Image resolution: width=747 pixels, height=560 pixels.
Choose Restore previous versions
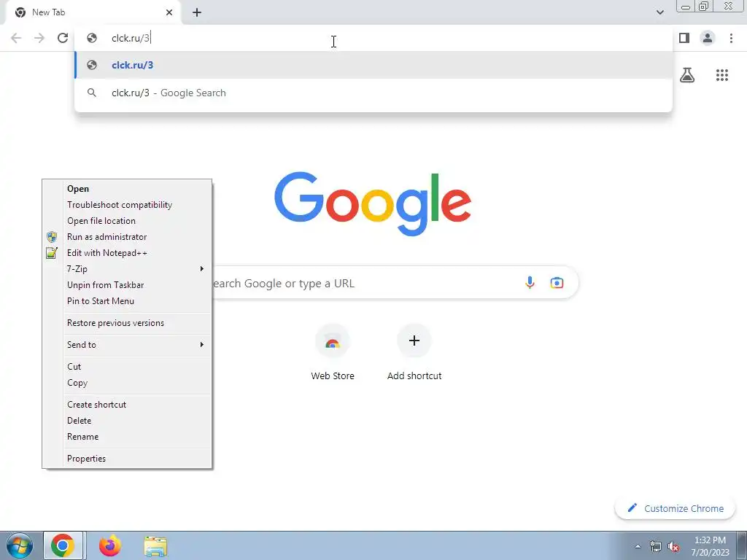click(127, 323)
